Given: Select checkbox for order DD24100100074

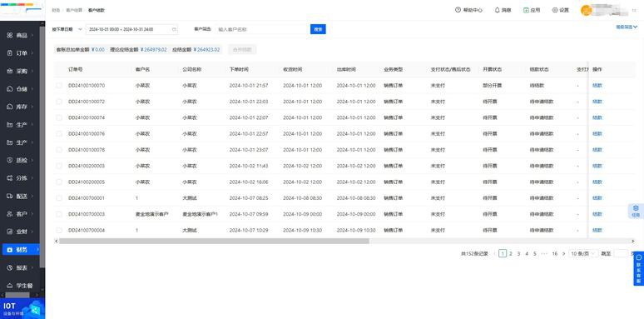Looking at the screenshot, I should 59,117.
